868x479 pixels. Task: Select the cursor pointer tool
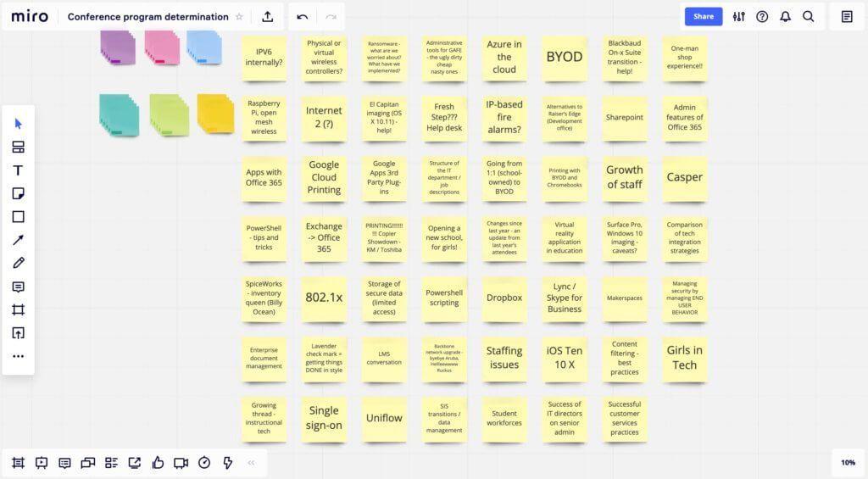click(19, 124)
